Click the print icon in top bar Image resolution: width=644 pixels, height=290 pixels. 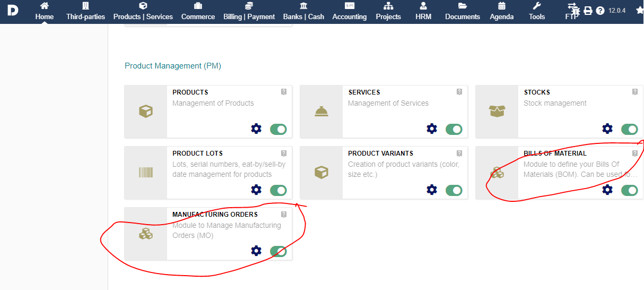[588, 11]
